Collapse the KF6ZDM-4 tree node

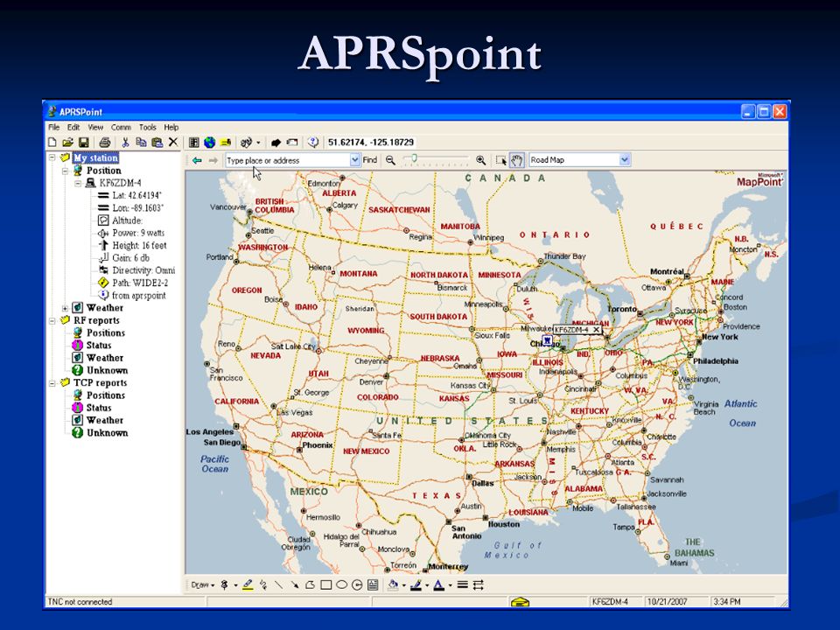coord(78,183)
